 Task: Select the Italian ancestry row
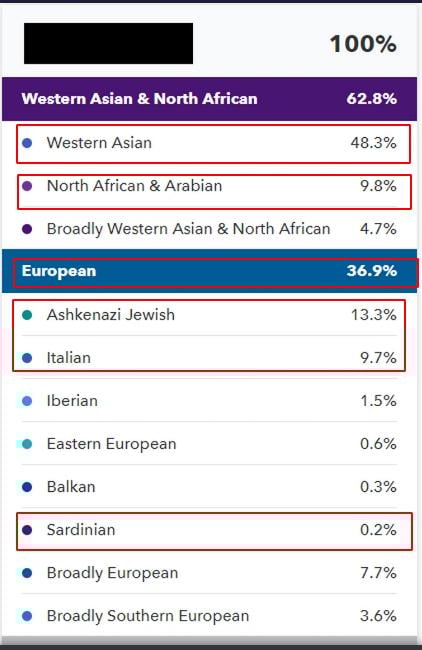(209, 358)
